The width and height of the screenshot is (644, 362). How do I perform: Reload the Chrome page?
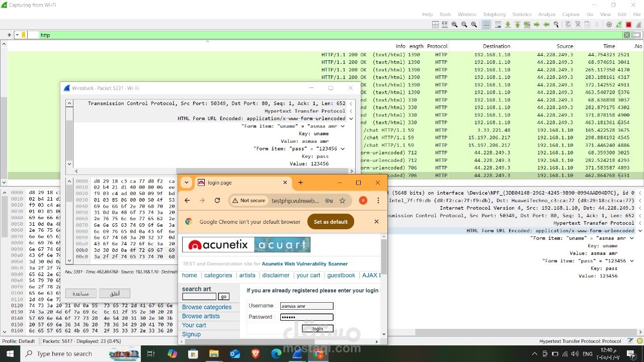tap(217, 201)
